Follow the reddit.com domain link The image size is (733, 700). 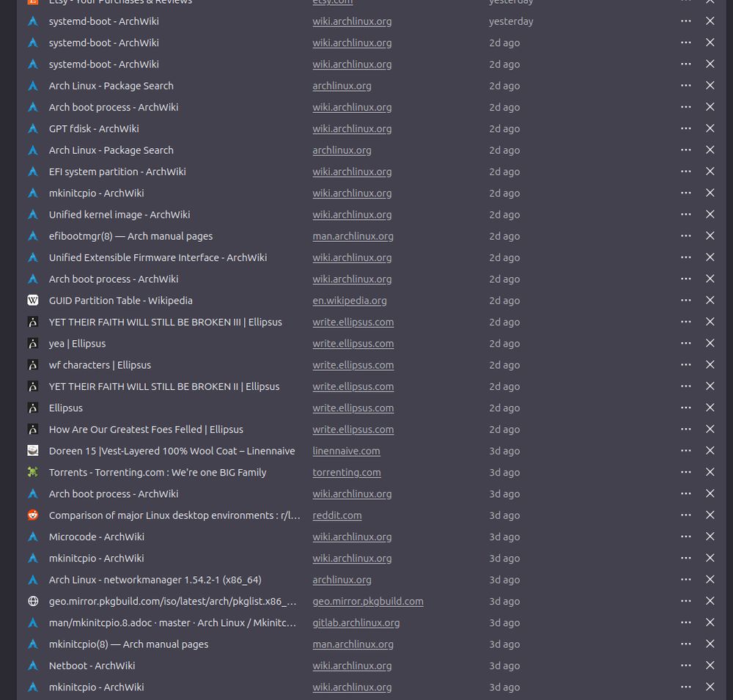[337, 516]
